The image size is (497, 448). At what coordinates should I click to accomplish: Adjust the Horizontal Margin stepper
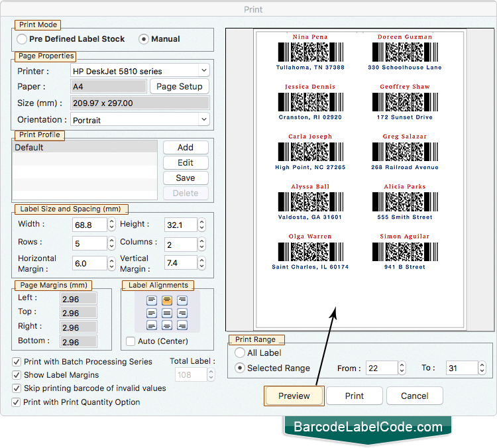click(111, 263)
